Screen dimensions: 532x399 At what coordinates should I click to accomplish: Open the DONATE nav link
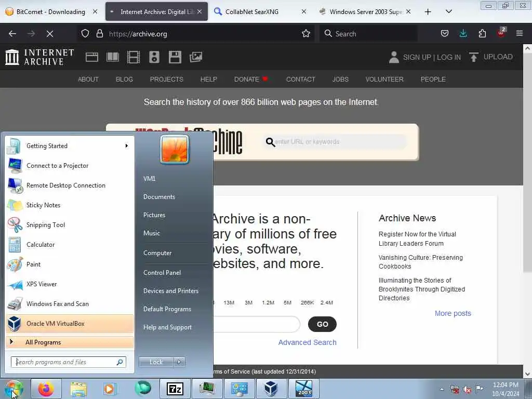[251, 79]
